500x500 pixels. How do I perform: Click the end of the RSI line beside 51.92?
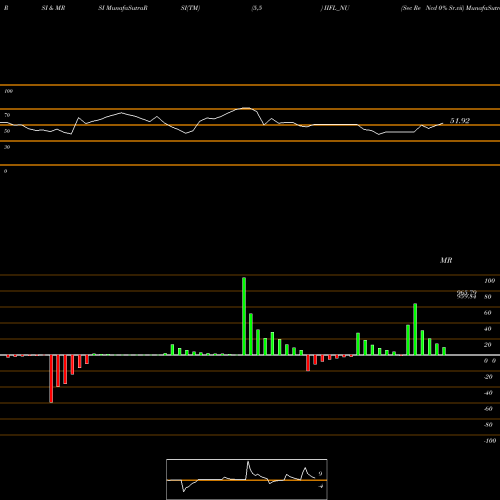point(443,123)
